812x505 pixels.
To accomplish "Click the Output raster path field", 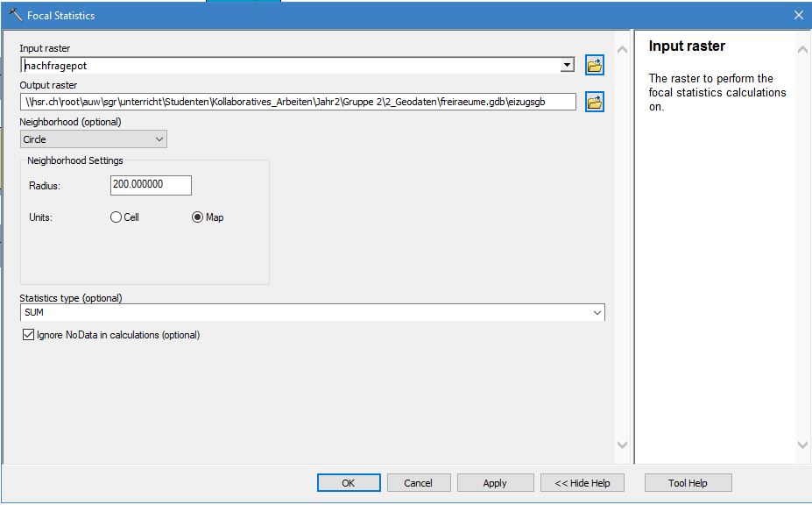I will [298, 103].
